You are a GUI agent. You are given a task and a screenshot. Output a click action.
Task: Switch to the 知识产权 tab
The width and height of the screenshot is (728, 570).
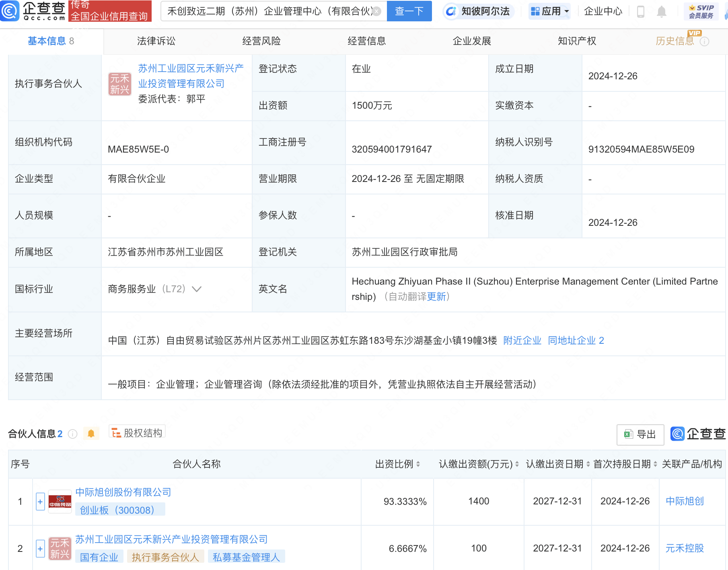tap(577, 41)
